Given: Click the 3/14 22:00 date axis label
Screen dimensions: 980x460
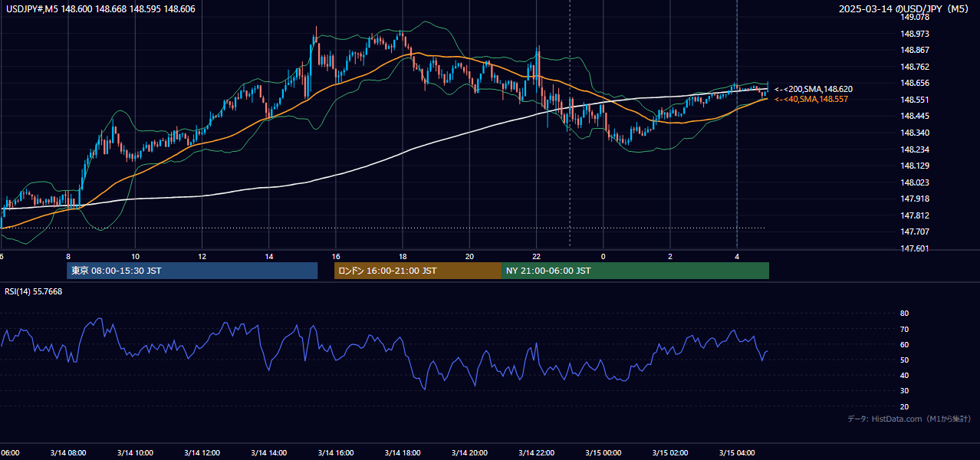Looking at the screenshot, I should click(537, 452).
